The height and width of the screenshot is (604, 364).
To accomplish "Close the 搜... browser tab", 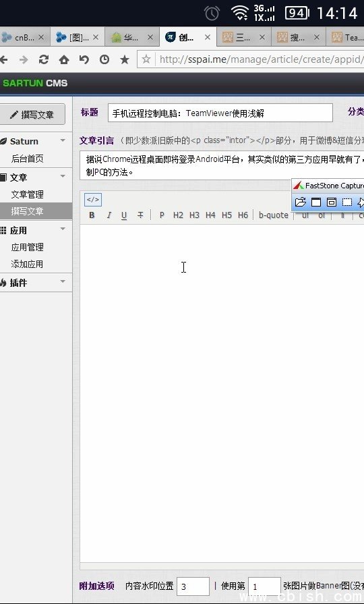I will coord(317,37).
